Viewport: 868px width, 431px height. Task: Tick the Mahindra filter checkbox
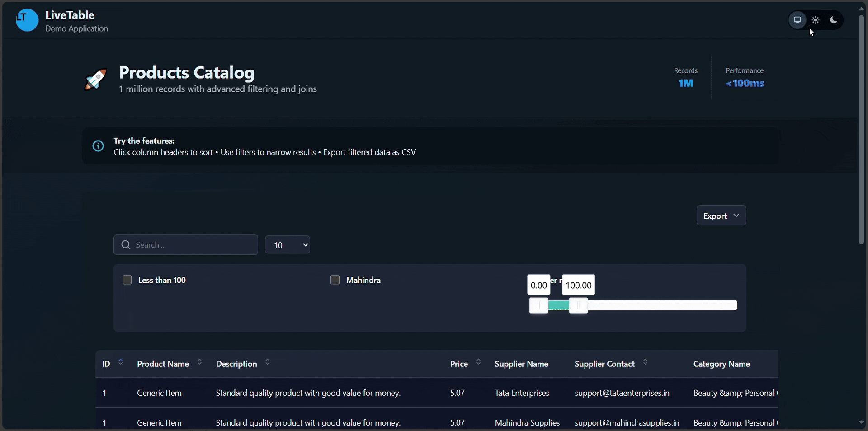(335, 280)
